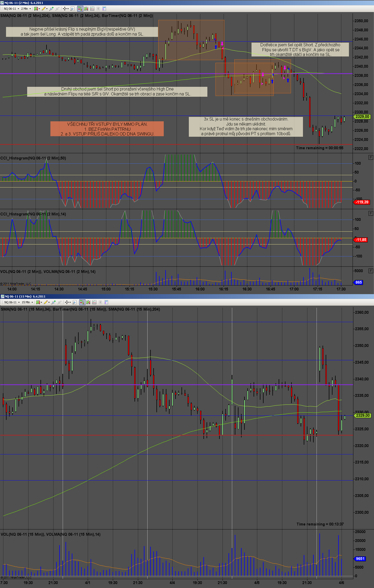Open drawing tools pencil dropdown, 15 Min chart
Viewport: 374px width, 588px height.
pyautogui.click(x=47, y=302)
